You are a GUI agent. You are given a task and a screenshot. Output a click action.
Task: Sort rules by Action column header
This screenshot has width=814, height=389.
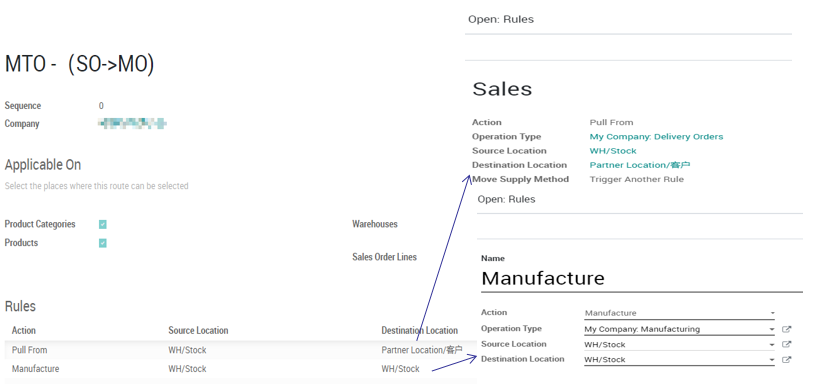pyautogui.click(x=24, y=330)
